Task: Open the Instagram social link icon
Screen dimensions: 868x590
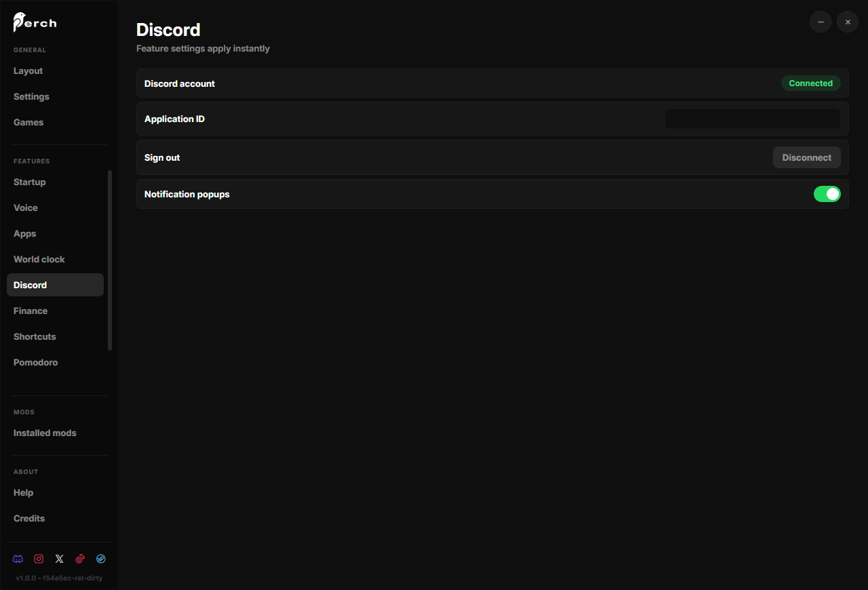Action: [39, 559]
